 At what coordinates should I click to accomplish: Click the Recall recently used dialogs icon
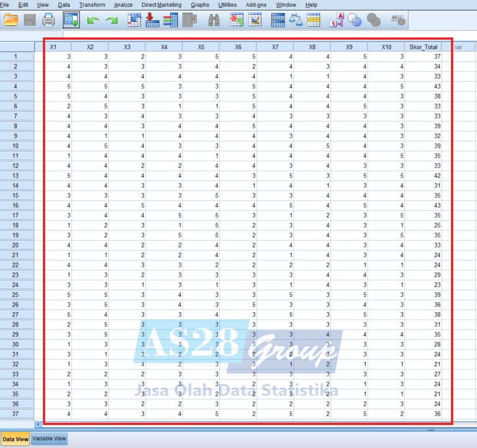point(71,20)
